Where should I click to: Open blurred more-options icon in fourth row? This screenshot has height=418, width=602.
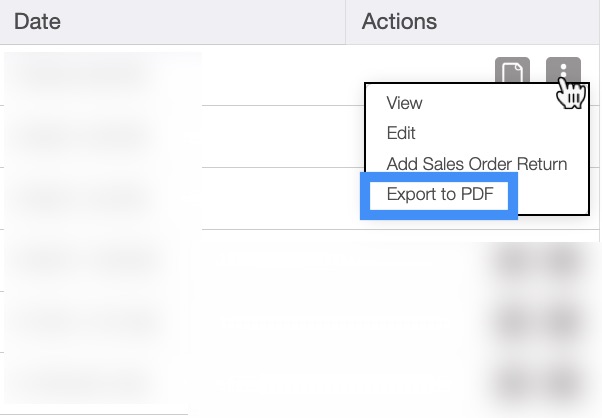click(565, 260)
